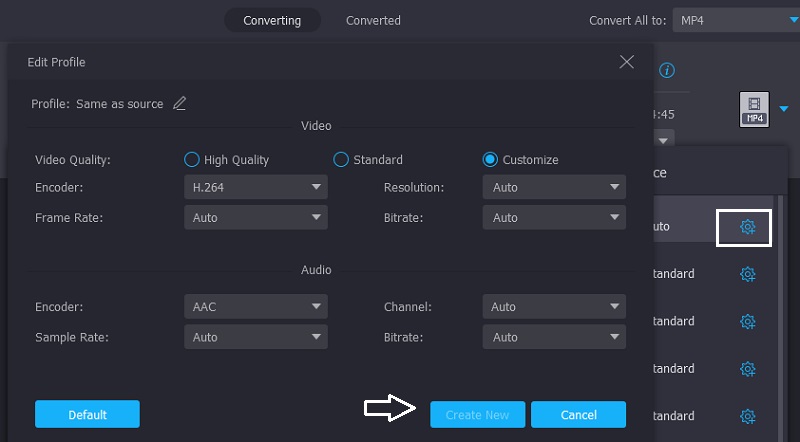Switch to the Converted tab
Viewport: 800px width, 442px height.
coord(373,20)
